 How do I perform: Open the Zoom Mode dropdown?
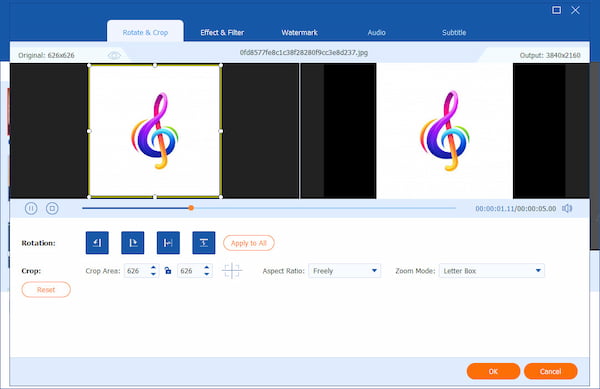(492, 271)
